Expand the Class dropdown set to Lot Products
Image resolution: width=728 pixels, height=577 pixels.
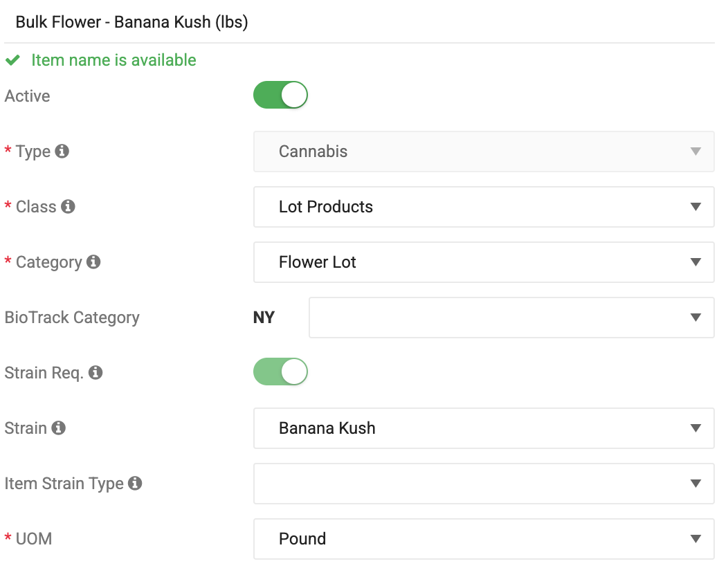tap(484, 207)
